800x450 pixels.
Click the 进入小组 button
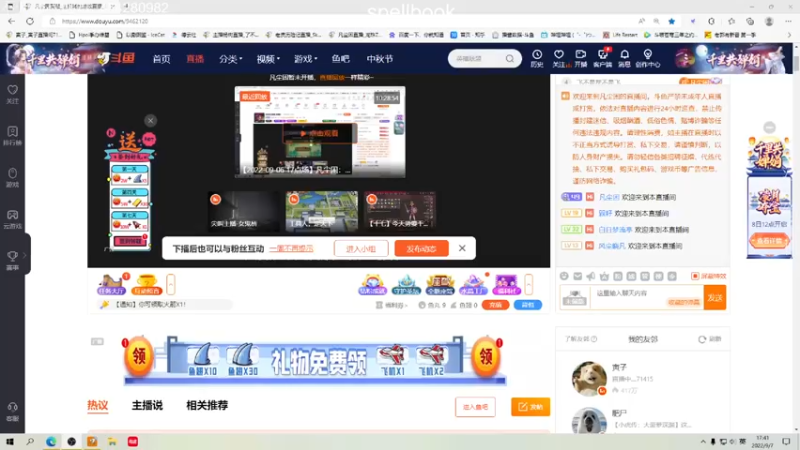361,248
